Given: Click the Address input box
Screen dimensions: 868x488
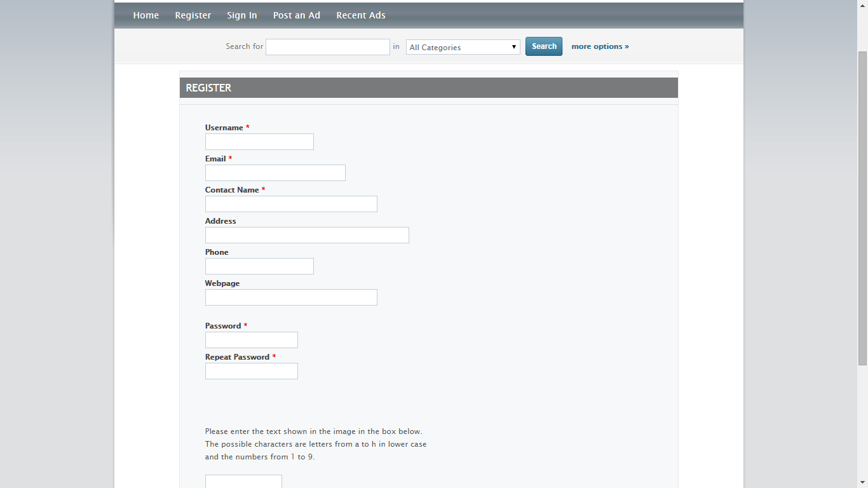Looking at the screenshot, I should point(307,235).
